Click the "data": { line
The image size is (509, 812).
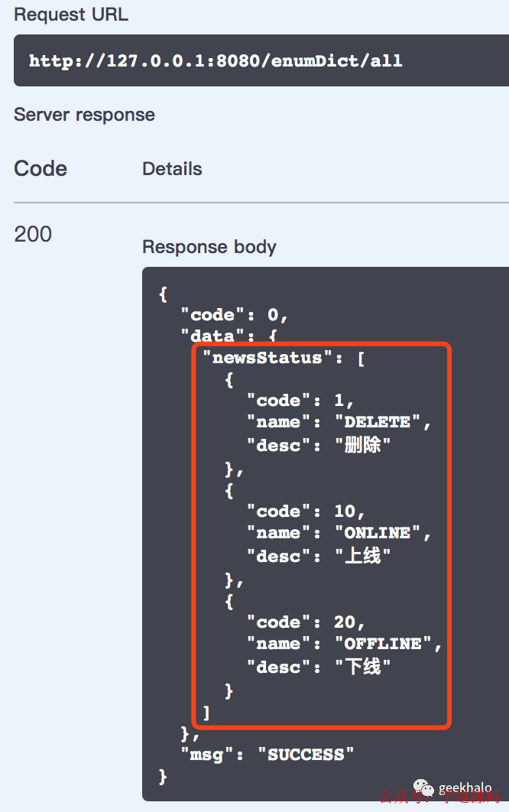point(229,336)
